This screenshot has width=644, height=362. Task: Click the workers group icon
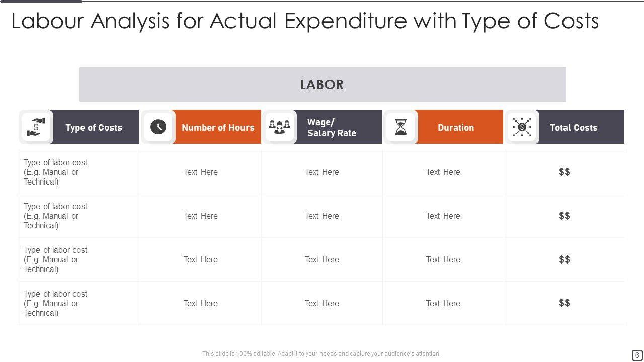(x=279, y=127)
